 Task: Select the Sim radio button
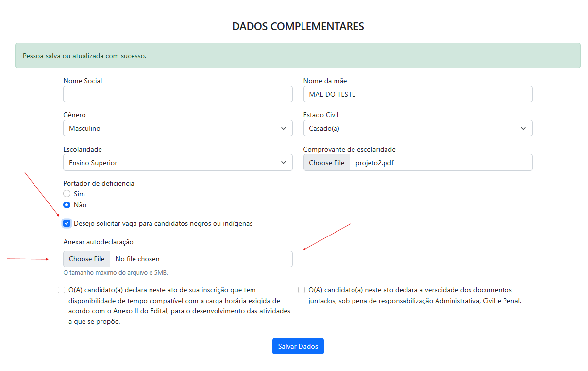click(x=67, y=194)
